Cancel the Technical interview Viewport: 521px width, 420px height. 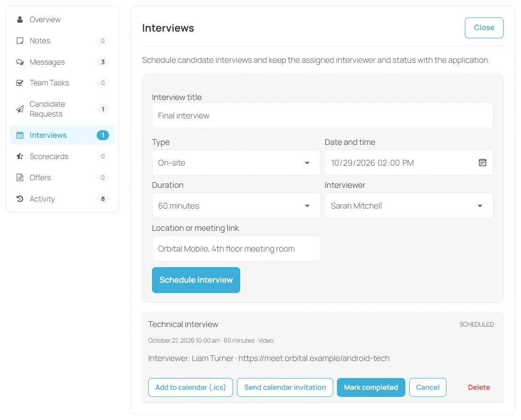(428, 387)
